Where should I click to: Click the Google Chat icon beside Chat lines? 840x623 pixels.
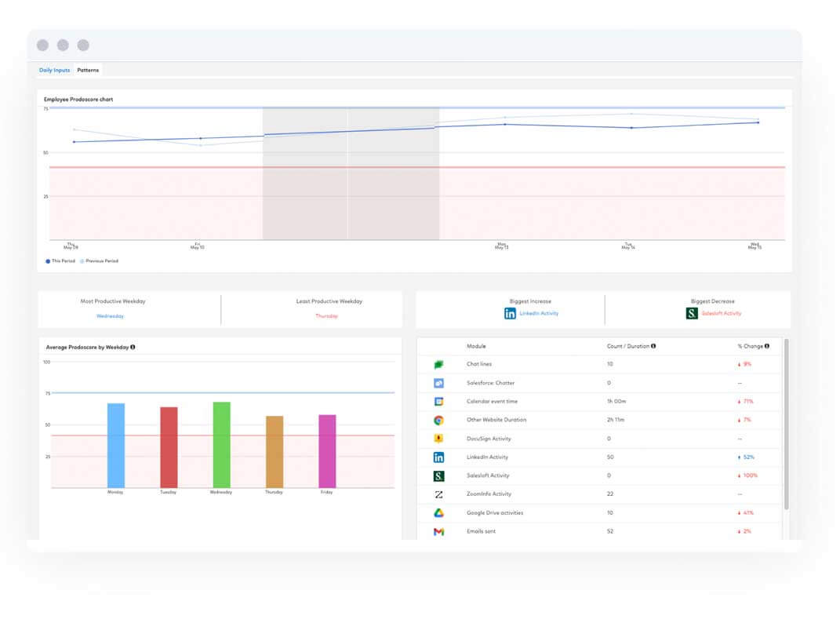[439, 364]
